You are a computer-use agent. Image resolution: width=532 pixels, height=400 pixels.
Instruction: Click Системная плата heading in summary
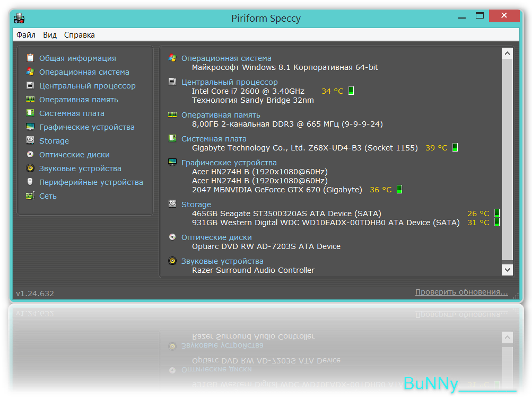(214, 139)
